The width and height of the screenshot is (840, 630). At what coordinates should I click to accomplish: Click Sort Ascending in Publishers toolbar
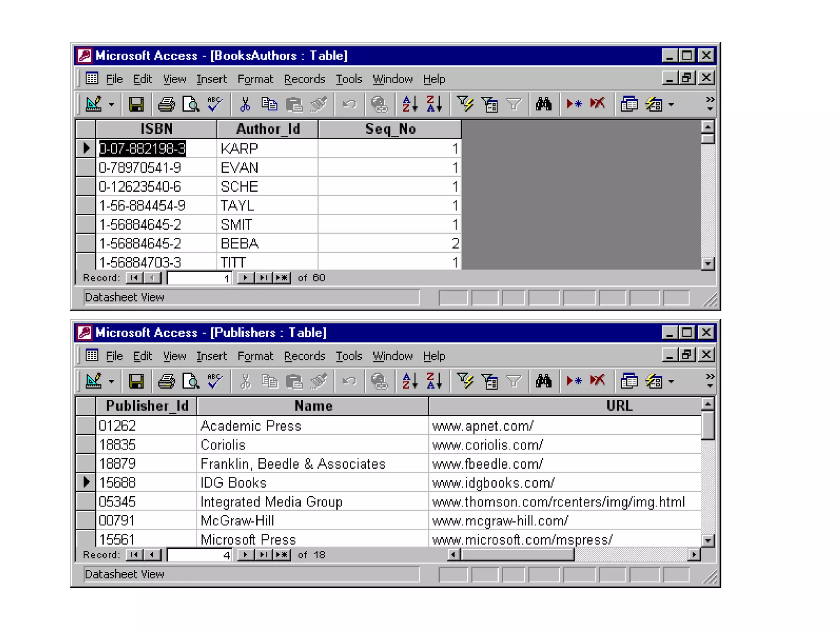pyautogui.click(x=410, y=381)
